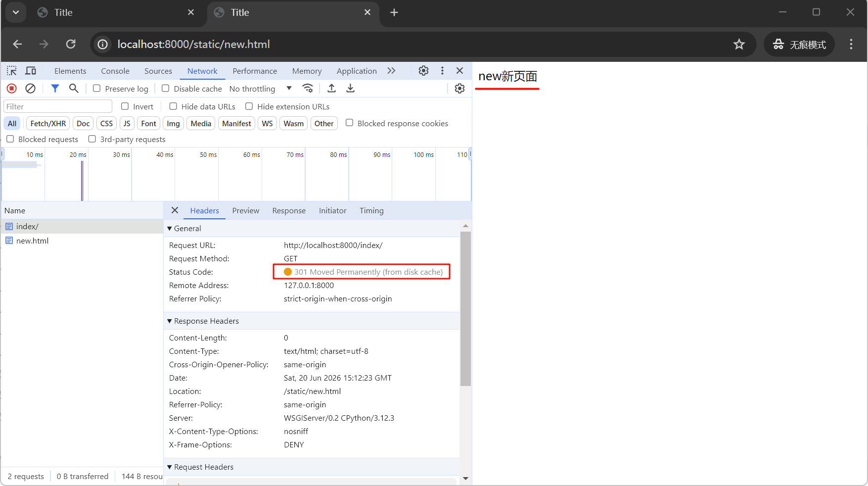Screen dimensions: 868x486
Task: Click the address bar URL
Action: (193, 44)
